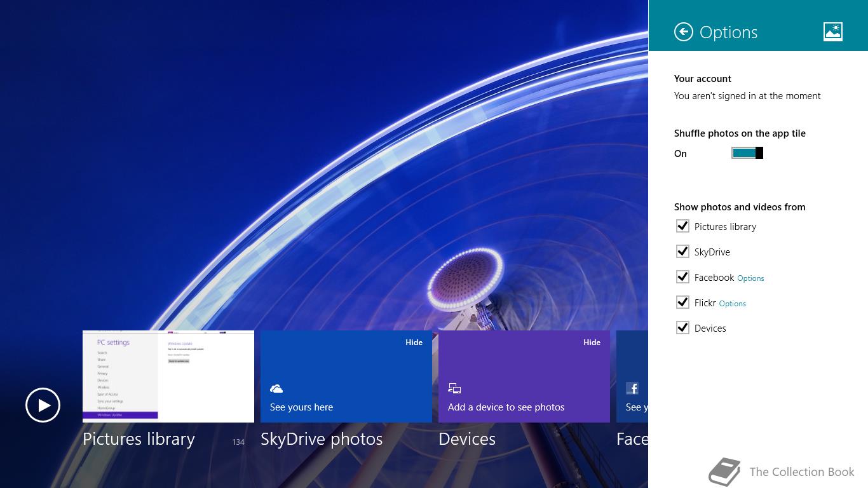Click the '134' photo count
Viewport: 868px width, 488px height.
[238, 442]
